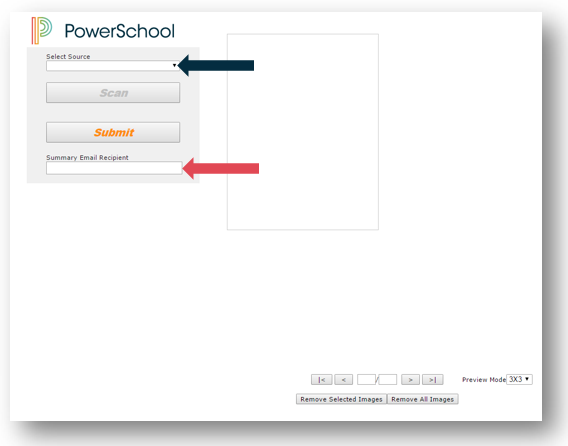568x446 pixels.
Task: Focus the Summary Email Recipient field
Action: tap(114, 168)
